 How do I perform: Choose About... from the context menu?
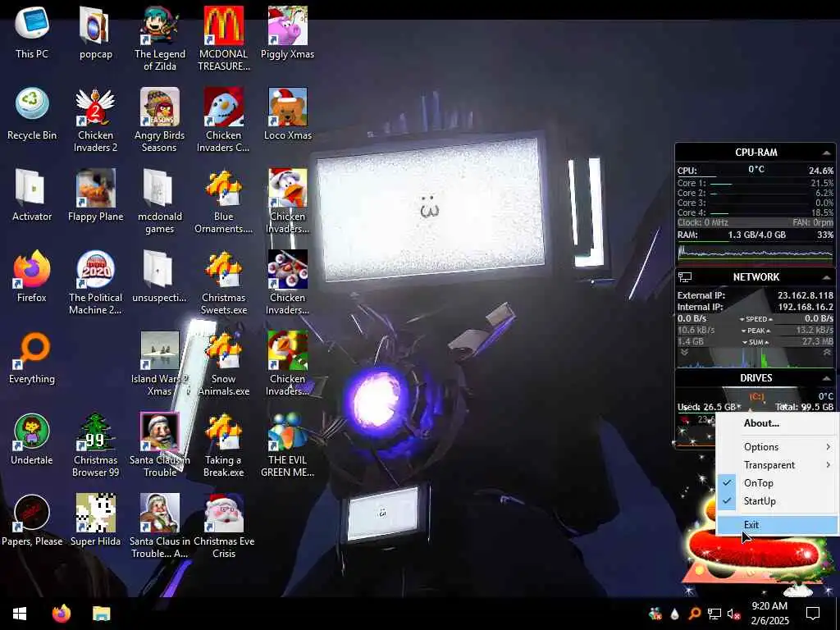777,423
